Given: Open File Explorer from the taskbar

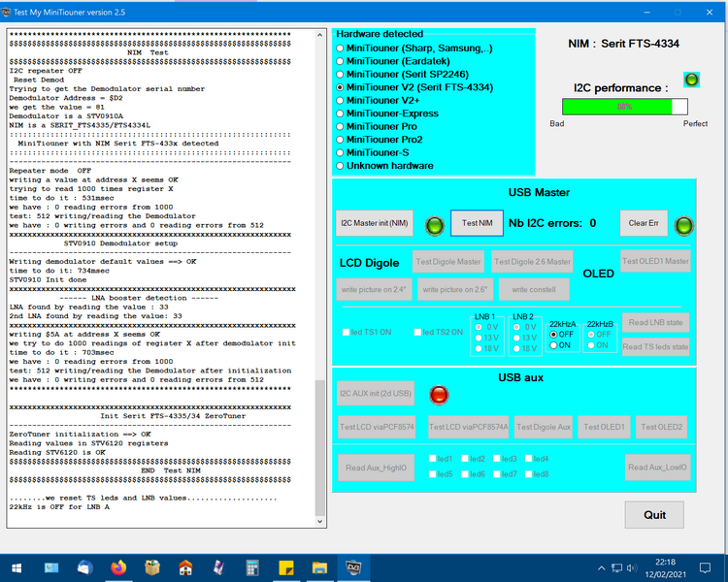Looking at the screenshot, I should tap(319, 567).
